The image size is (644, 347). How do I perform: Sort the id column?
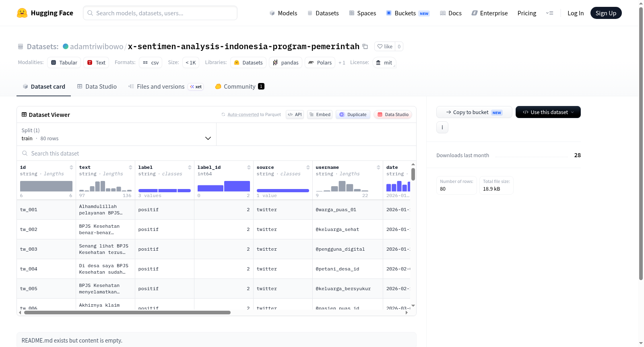coord(71,167)
